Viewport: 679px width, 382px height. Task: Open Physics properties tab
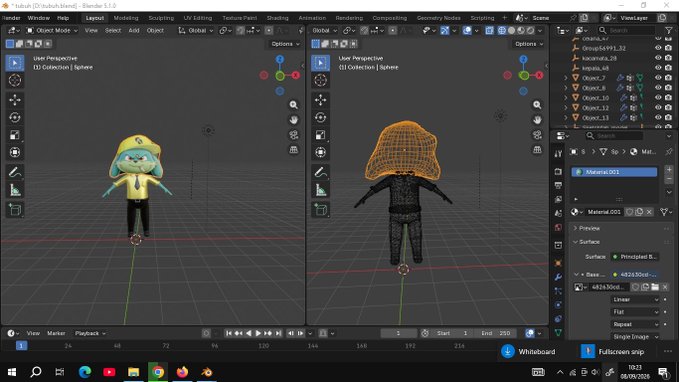click(558, 305)
